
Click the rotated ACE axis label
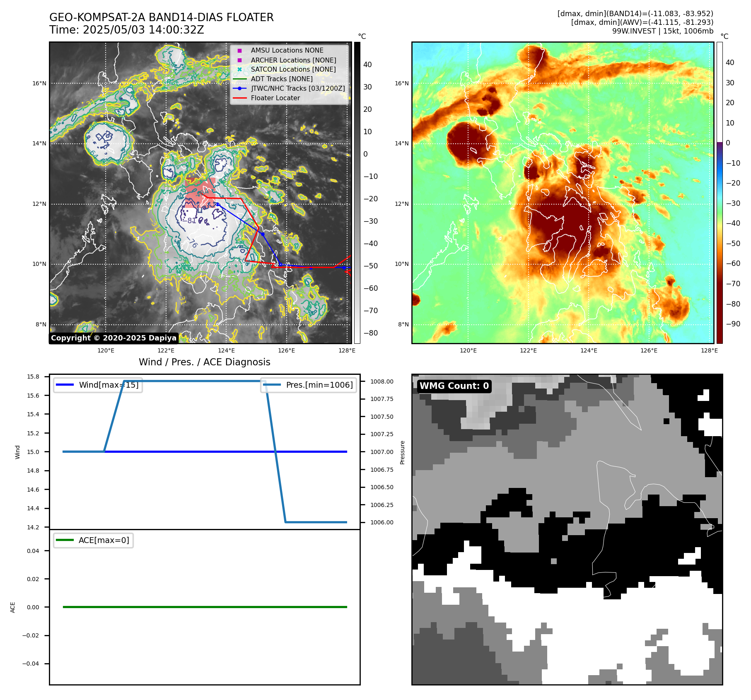point(12,607)
